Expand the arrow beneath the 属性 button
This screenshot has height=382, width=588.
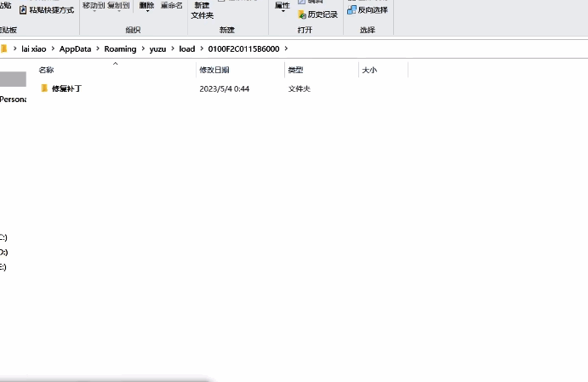coord(283,11)
